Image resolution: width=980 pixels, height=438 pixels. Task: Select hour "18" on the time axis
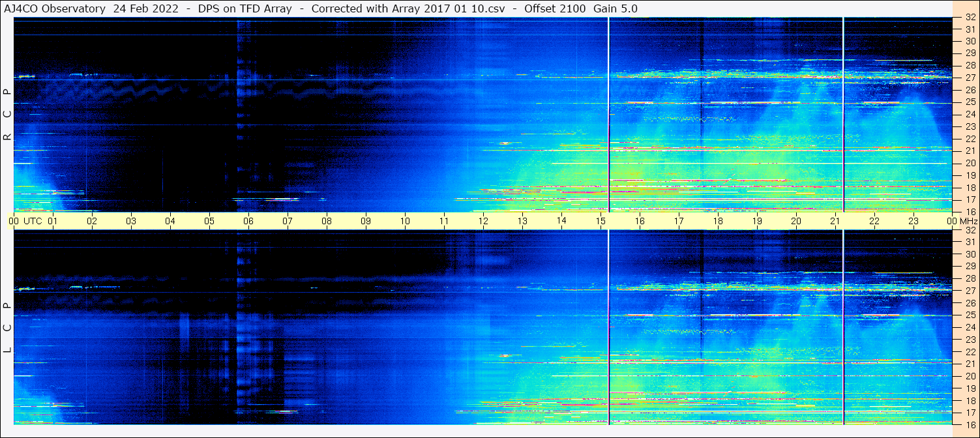tap(718, 221)
